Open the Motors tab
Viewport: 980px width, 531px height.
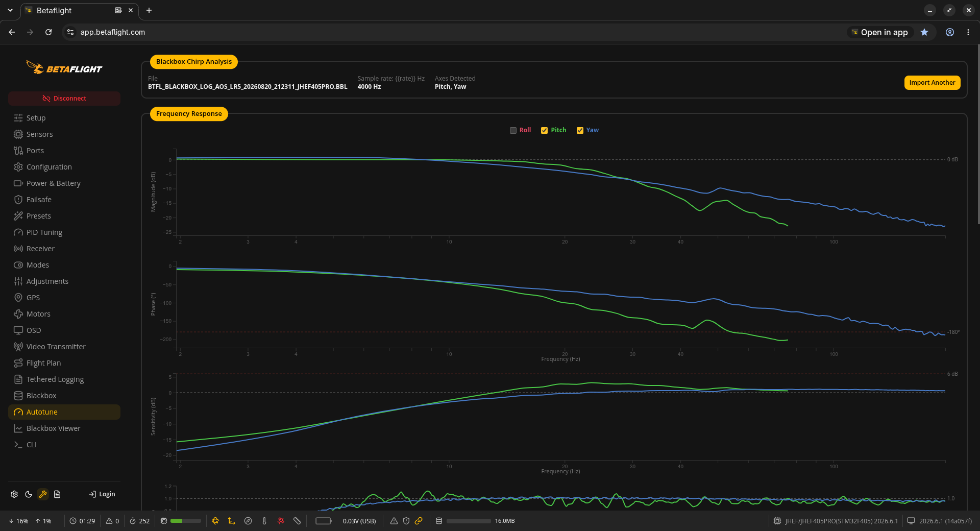(64, 314)
